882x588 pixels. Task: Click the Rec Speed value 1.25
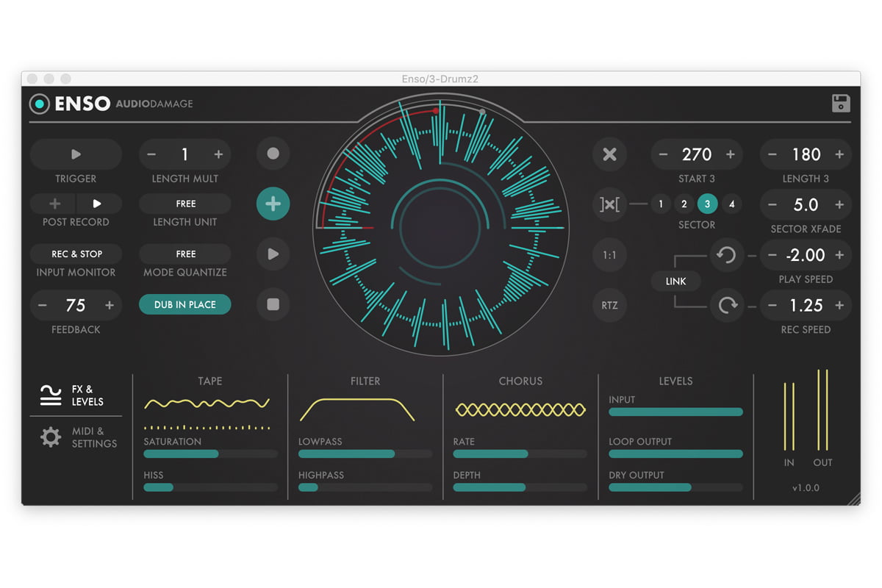pyautogui.click(x=806, y=305)
